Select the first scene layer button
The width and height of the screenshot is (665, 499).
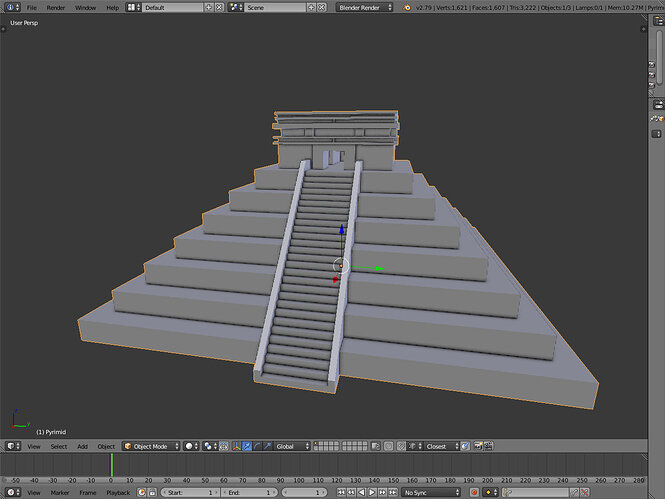coord(318,443)
